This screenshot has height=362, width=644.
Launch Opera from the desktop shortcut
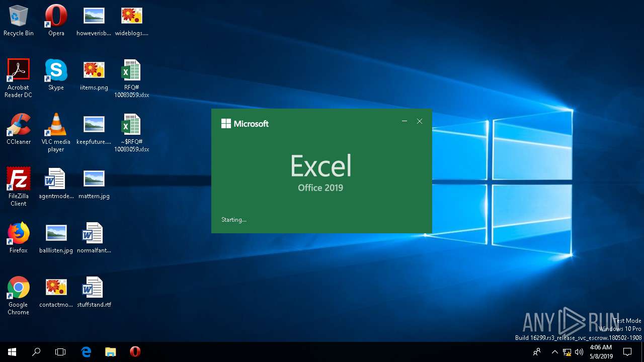56,21
